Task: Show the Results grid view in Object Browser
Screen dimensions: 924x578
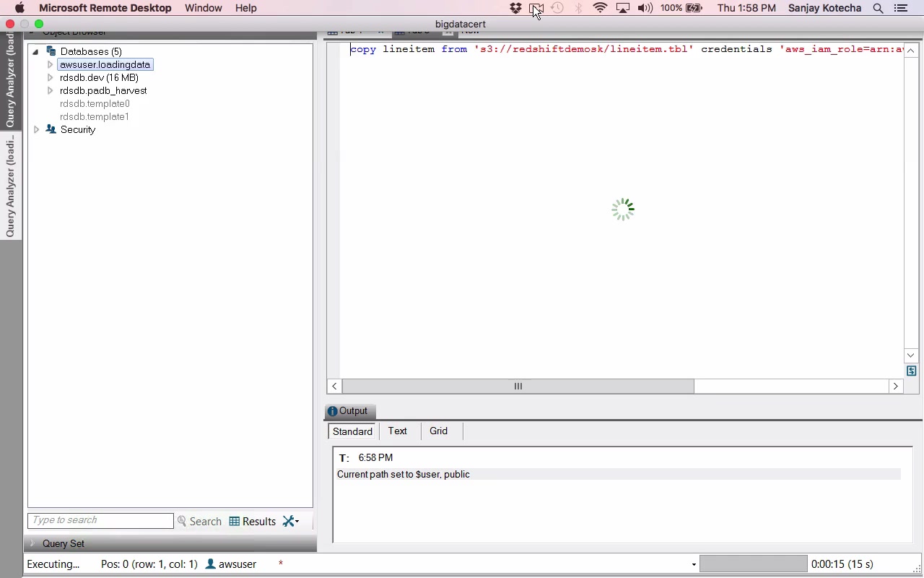Action: [x=253, y=521]
